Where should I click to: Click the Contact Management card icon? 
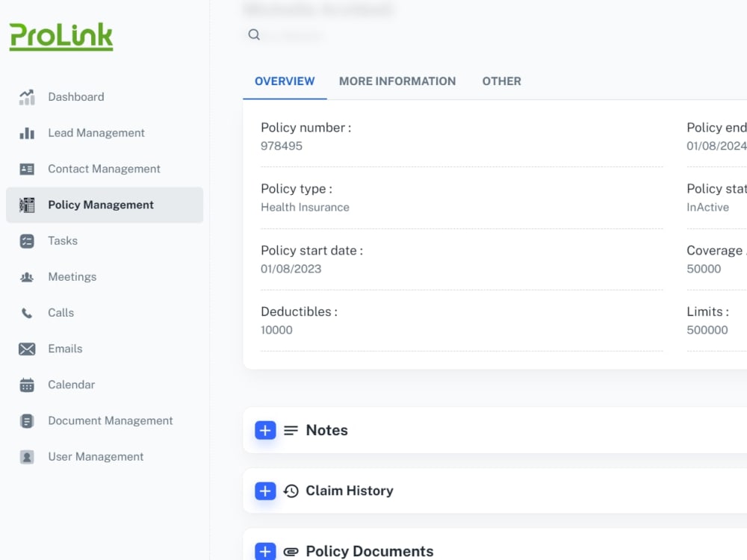pos(27,169)
